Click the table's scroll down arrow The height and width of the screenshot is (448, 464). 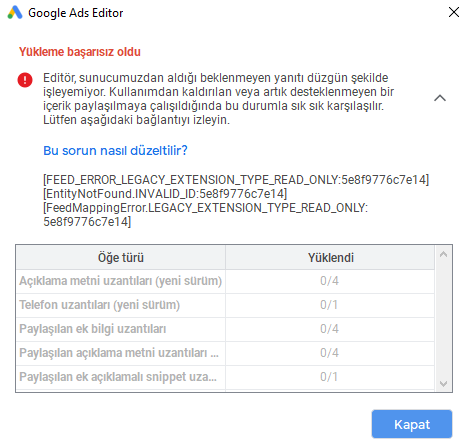(x=443, y=384)
